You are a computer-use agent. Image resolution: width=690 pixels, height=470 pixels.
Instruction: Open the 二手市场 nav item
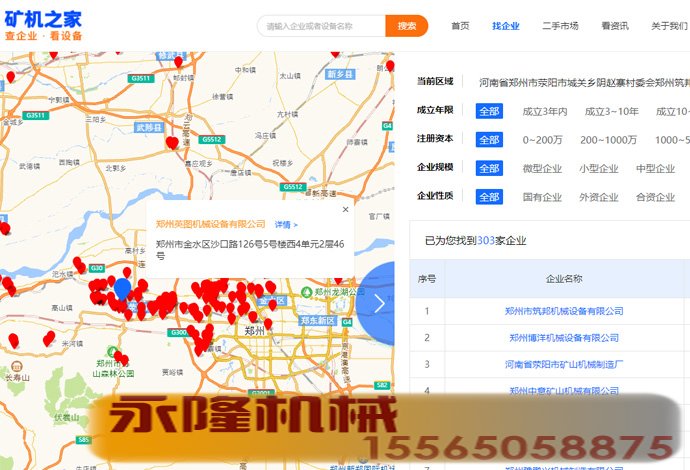[x=560, y=26]
